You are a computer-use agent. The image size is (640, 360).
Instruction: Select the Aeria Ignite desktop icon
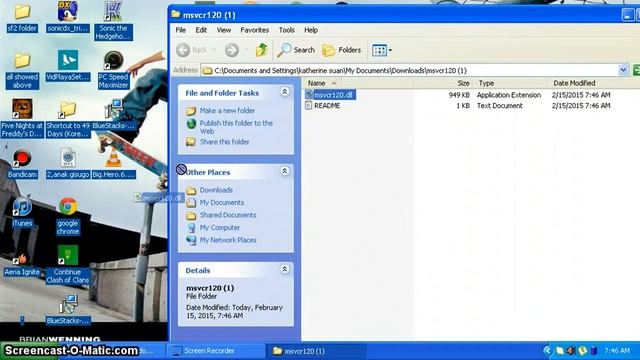click(x=22, y=265)
